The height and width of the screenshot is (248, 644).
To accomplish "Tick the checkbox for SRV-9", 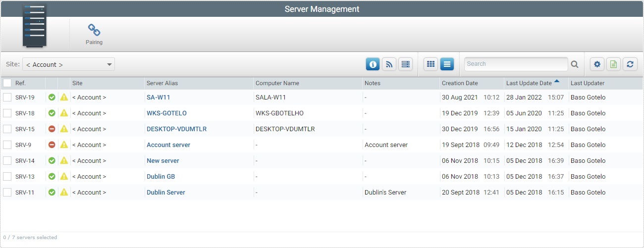I will pos(7,145).
